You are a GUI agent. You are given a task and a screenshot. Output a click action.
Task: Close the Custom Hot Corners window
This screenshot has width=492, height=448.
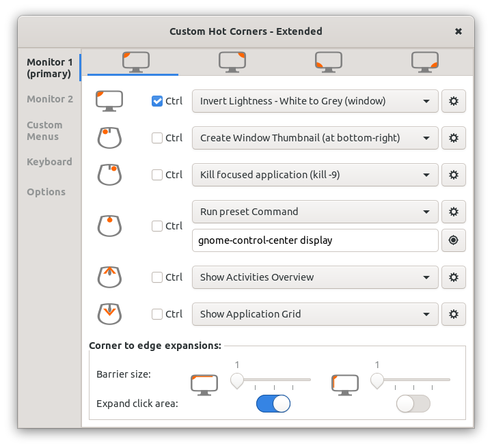459,31
